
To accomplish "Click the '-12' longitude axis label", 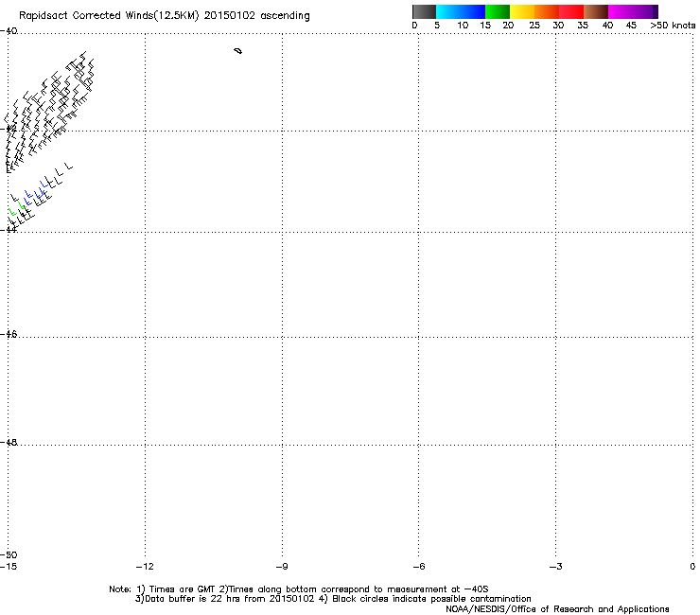I will 145,567.
